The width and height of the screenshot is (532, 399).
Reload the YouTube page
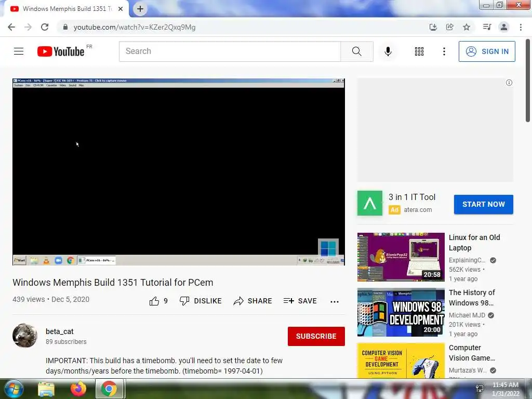coord(45,27)
